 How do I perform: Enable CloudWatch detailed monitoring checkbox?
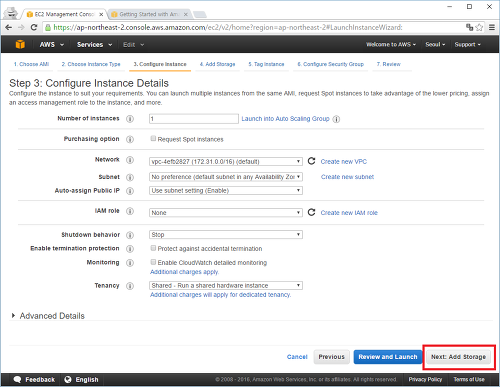point(153,262)
